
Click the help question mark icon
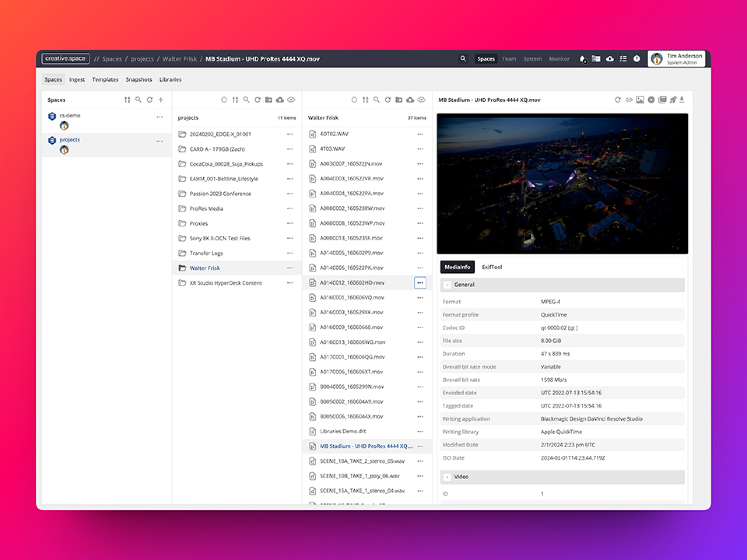pos(636,59)
